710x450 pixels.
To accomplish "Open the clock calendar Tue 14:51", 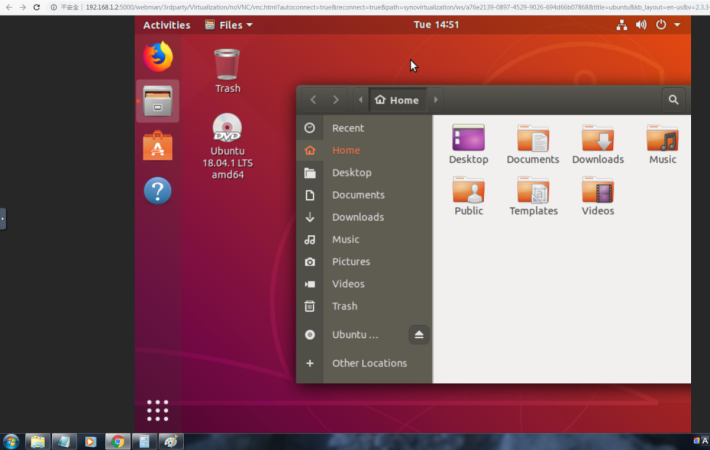I will (x=436, y=24).
